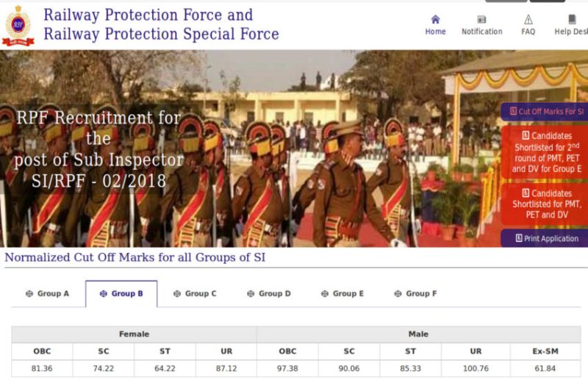
Task: Open Candidates Shortlisted for 2nd round Group E
Action: [545, 152]
